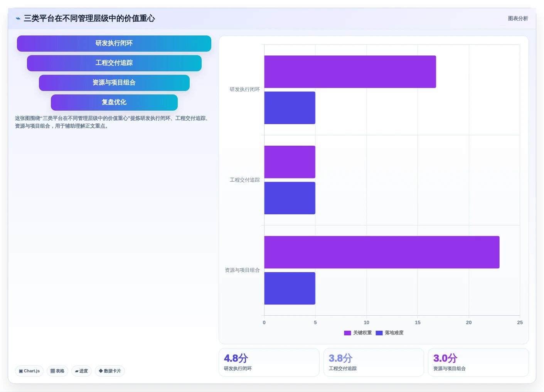Screen dimensions: 544x392
Task: Click the x-axis tick label 10
Action: (366, 323)
